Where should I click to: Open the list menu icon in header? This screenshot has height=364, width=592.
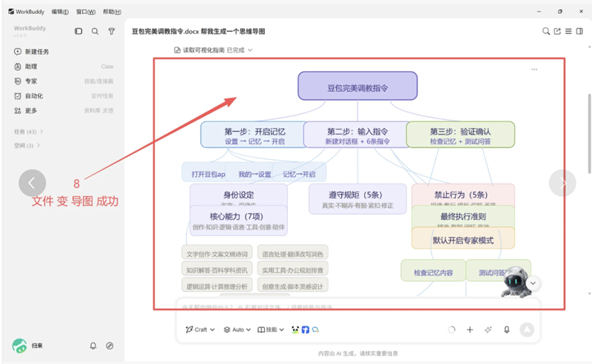click(568, 31)
